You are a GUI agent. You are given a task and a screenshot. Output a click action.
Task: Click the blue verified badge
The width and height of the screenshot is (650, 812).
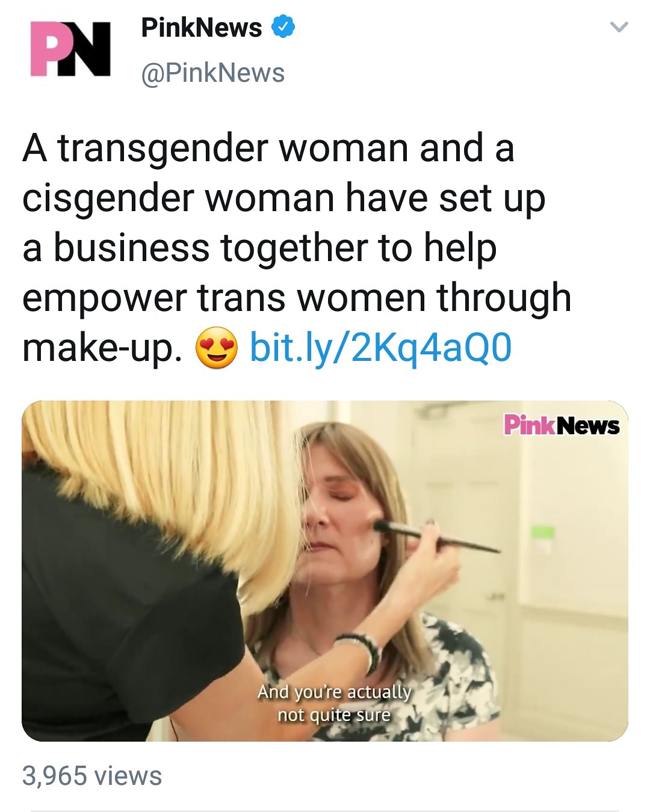[x=283, y=27]
